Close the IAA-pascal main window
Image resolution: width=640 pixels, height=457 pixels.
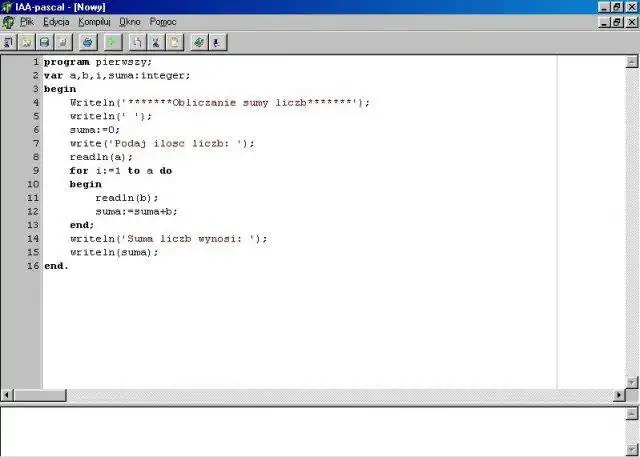click(631, 7)
